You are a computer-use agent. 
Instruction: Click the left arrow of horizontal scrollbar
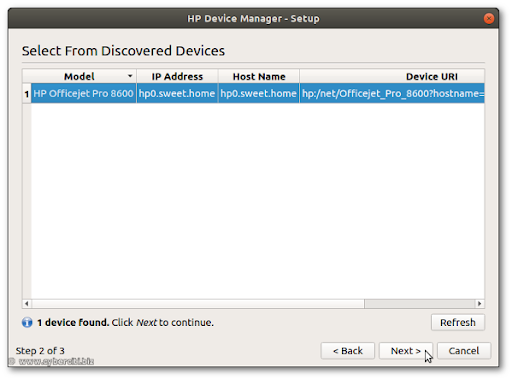(x=27, y=303)
